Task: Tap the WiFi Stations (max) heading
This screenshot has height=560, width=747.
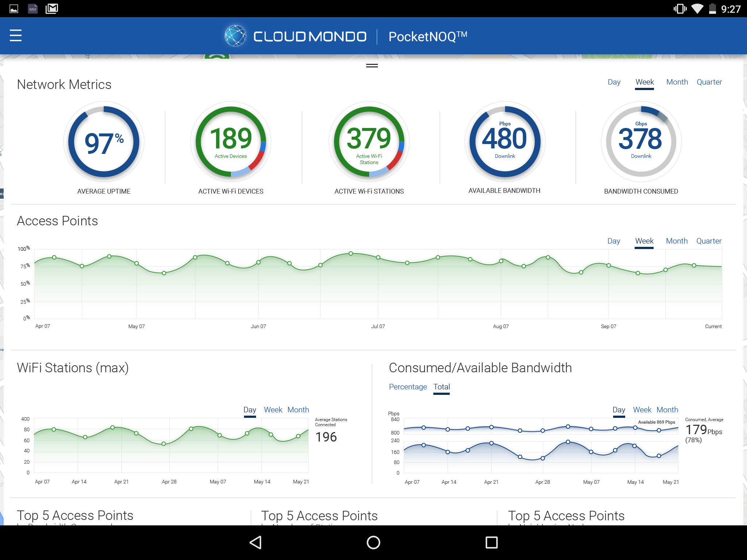Action: (73, 368)
